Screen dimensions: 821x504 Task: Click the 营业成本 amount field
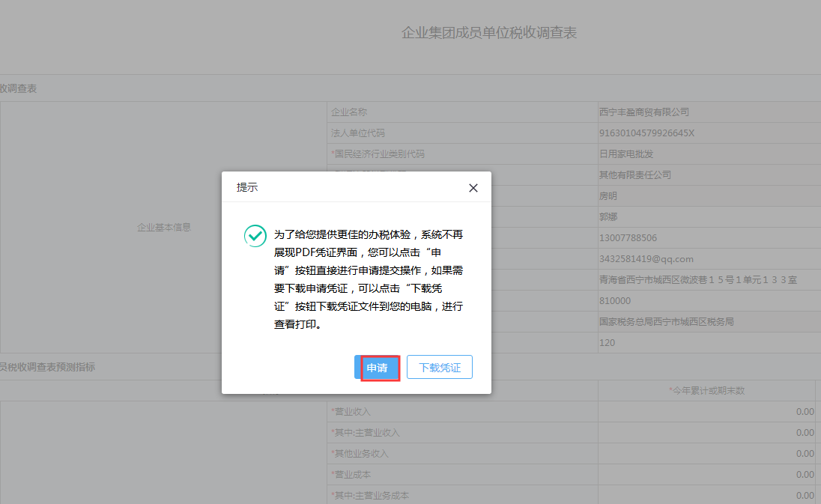707,474
